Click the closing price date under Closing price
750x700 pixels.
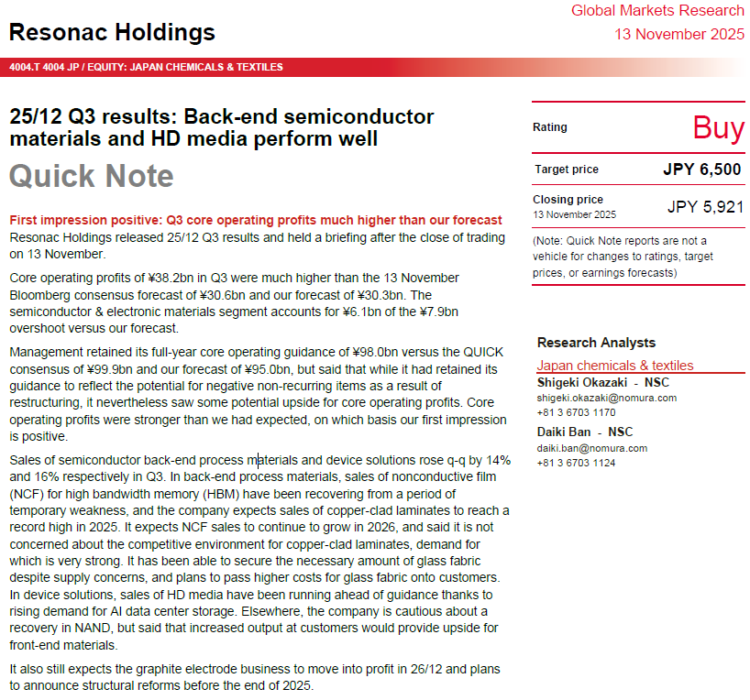pos(575,214)
